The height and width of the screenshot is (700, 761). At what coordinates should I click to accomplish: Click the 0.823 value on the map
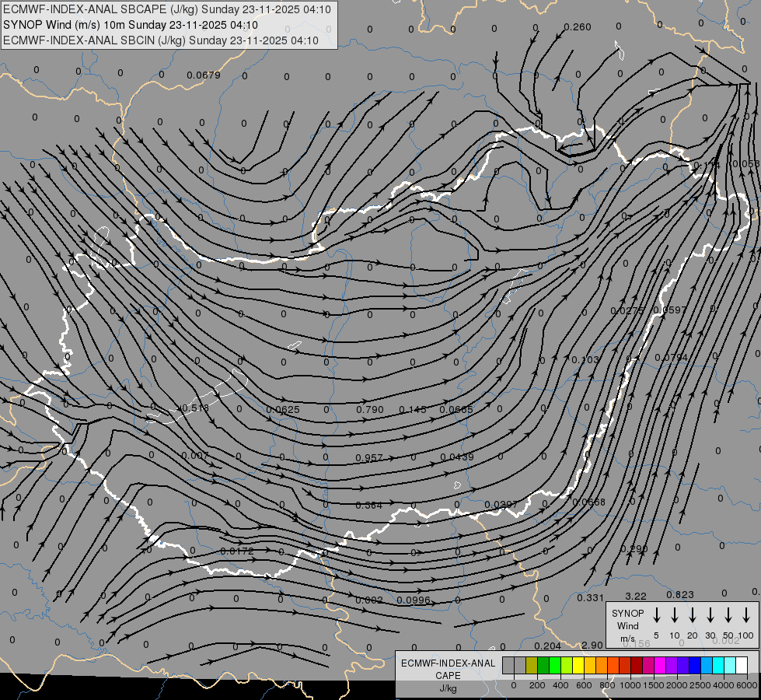click(x=680, y=594)
